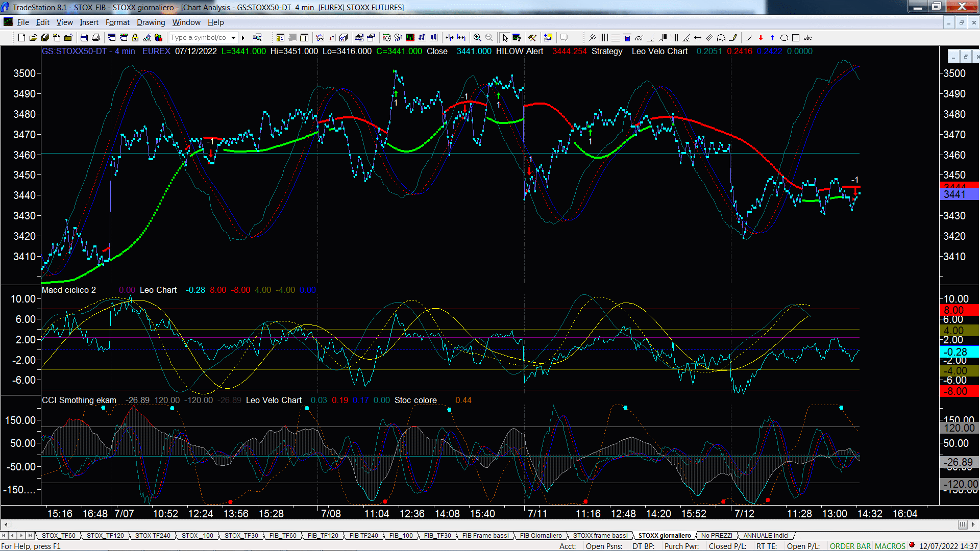Open the Drawing menu
This screenshot has width=980, height=551.
coord(151,22)
